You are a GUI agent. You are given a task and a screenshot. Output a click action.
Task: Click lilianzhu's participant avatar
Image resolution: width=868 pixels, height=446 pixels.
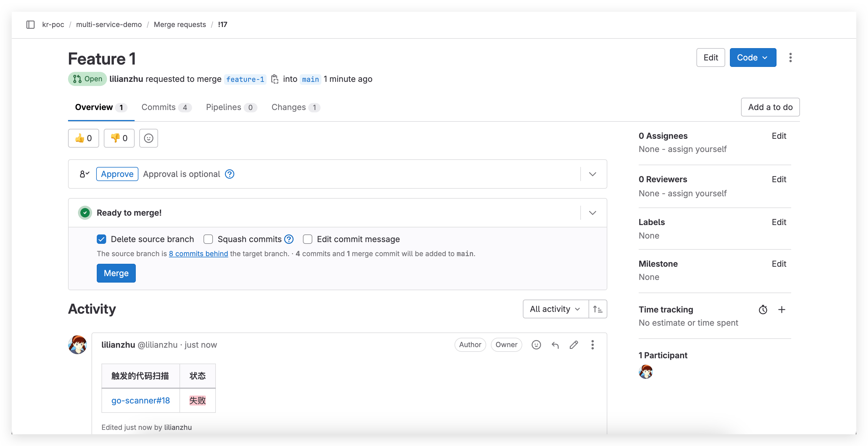coord(646,372)
